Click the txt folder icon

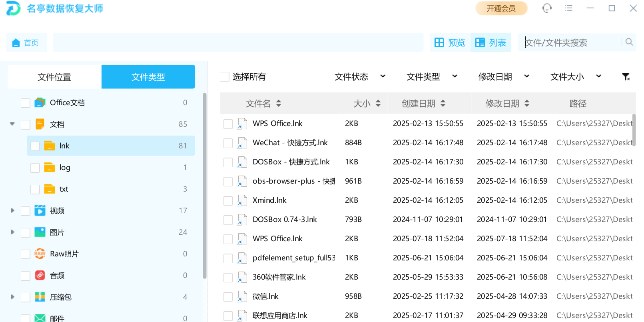click(49, 189)
